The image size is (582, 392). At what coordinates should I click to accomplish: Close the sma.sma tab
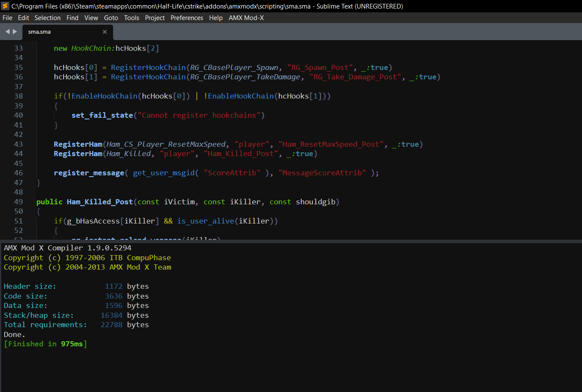click(x=105, y=32)
